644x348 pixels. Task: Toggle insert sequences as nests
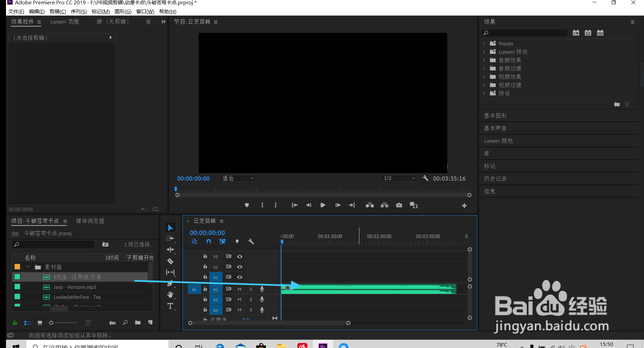(194, 242)
